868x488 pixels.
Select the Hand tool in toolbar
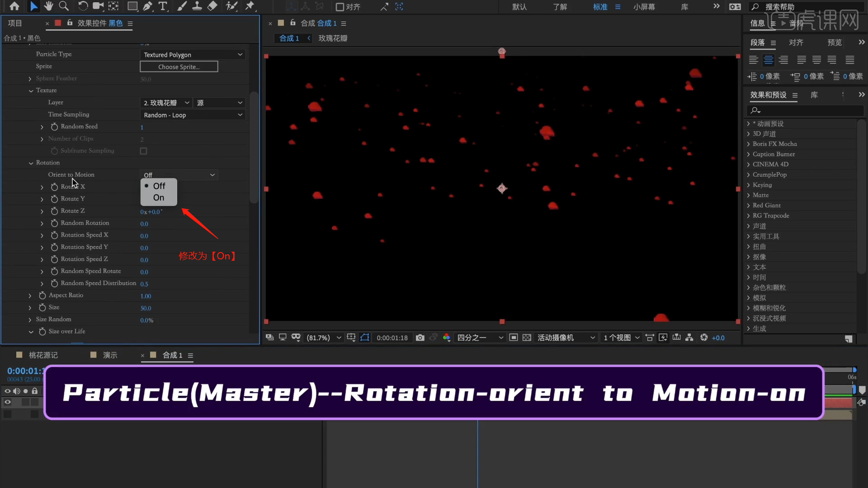pos(48,6)
